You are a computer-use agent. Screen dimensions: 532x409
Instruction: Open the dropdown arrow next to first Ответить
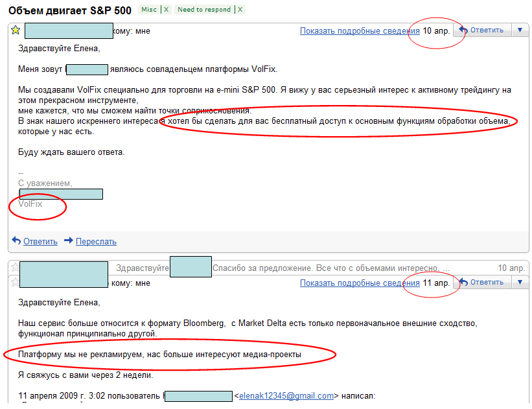tap(521, 30)
